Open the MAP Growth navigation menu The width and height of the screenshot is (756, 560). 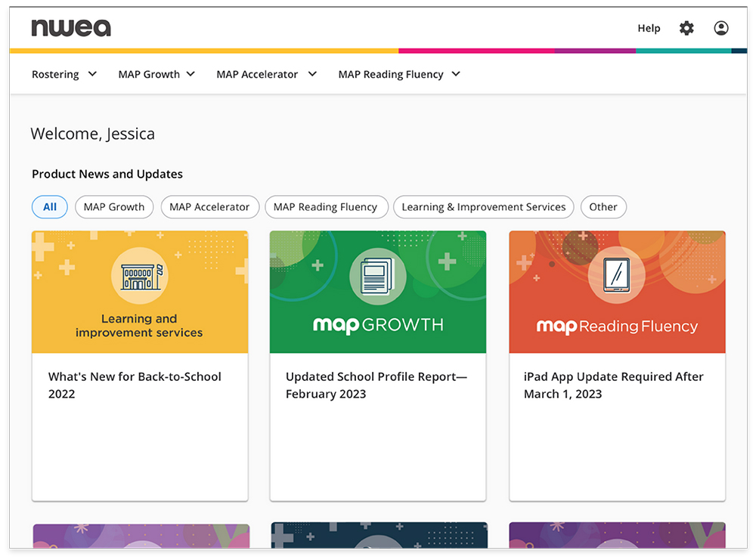[x=149, y=74]
